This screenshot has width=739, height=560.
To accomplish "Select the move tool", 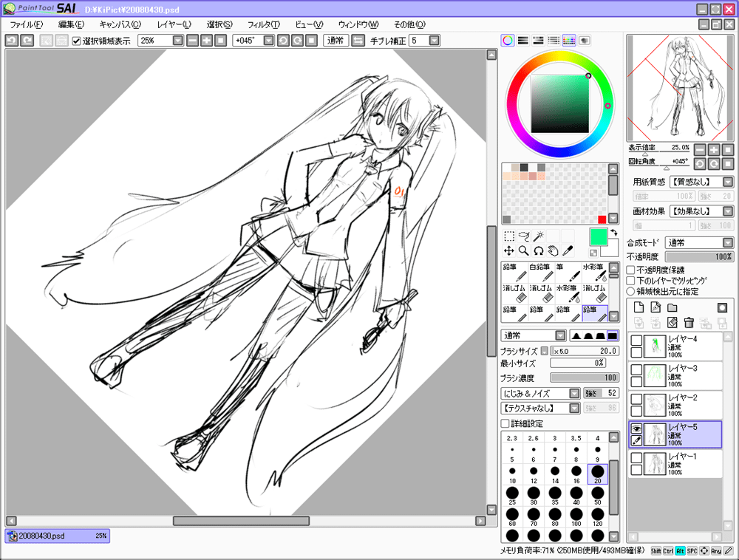I will coord(509,250).
